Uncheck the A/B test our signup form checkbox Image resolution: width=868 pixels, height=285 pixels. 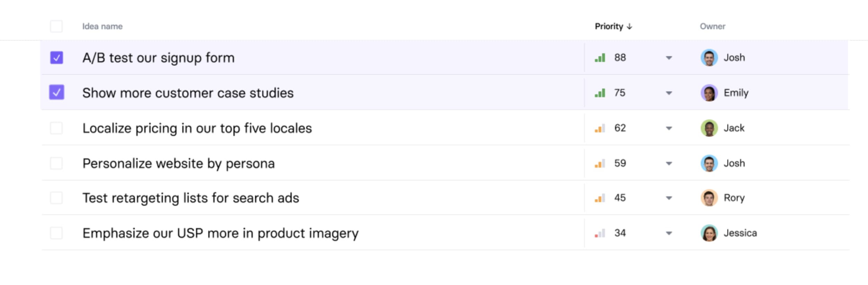click(x=56, y=58)
